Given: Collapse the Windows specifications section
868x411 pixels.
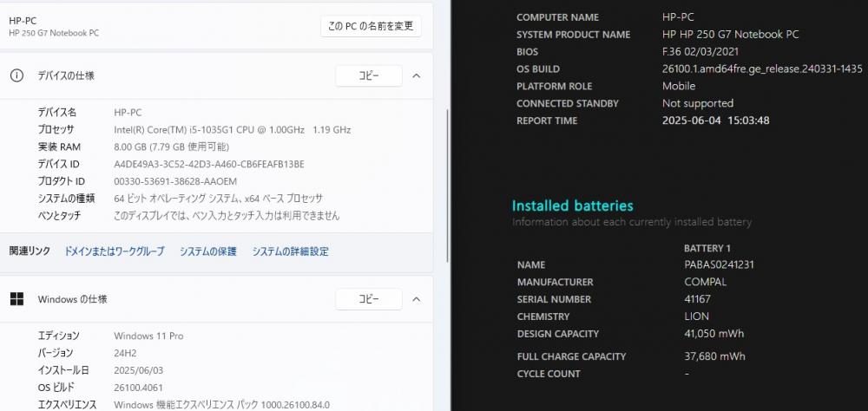Looking at the screenshot, I should click(x=417, y=299).
